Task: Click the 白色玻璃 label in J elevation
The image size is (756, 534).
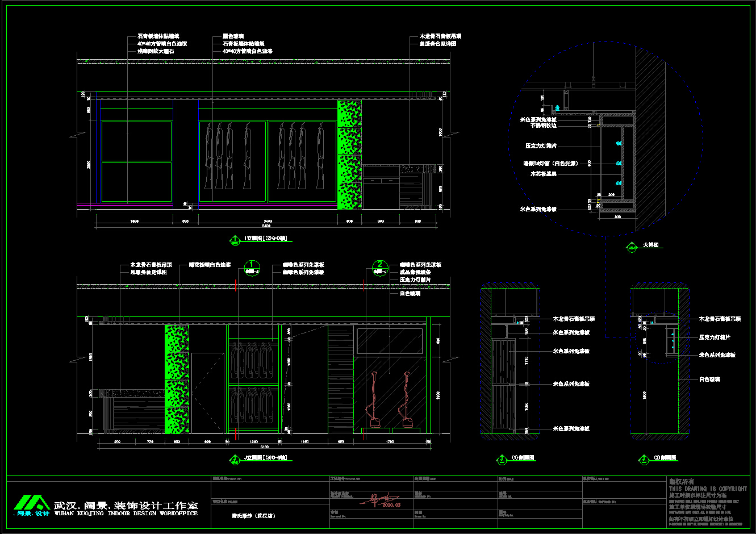Action: 410,294
